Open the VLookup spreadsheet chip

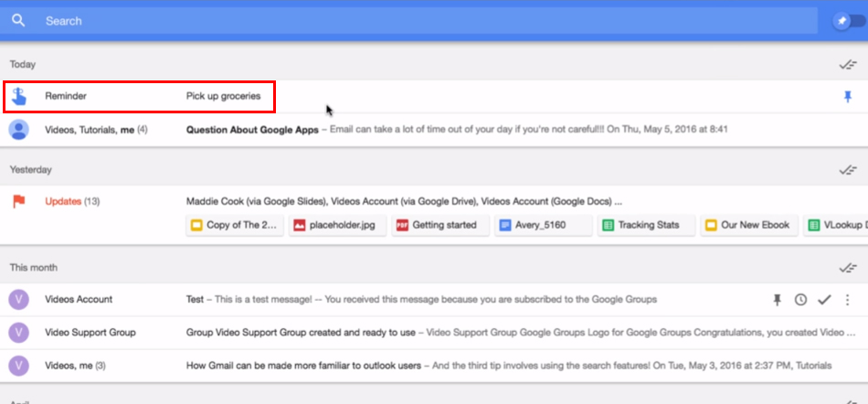point(835,225)
